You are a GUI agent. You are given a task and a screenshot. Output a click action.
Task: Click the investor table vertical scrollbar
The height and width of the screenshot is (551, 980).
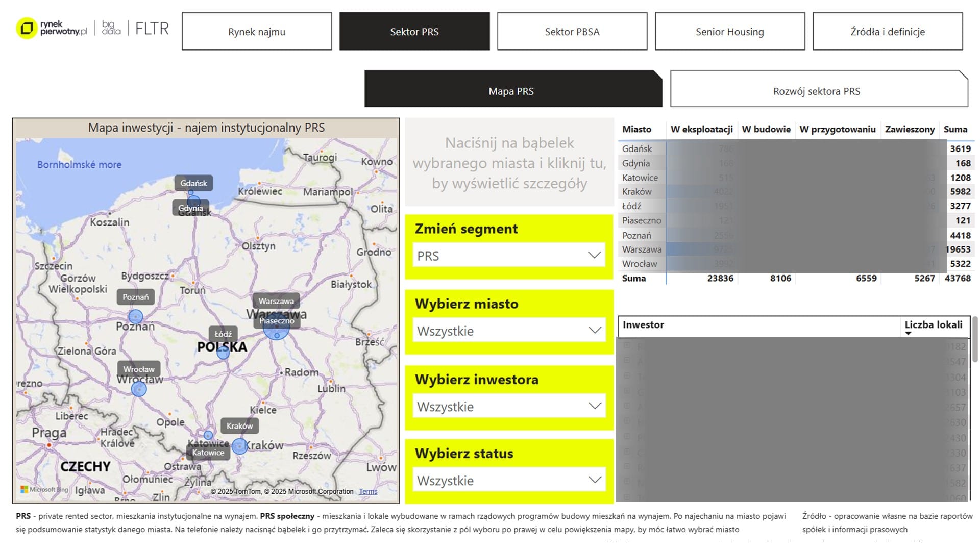975,339
